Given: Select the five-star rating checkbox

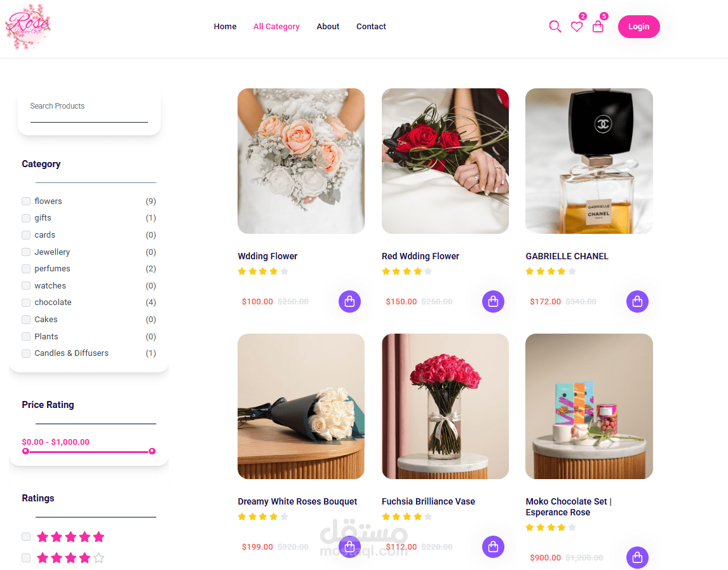Looking at the screenshot, I should [26, 537].
